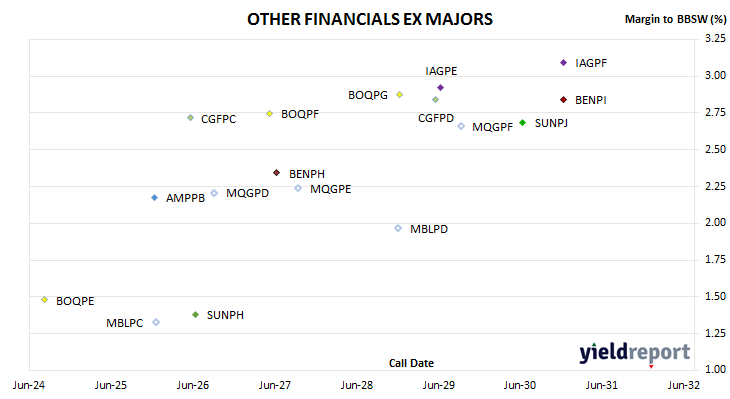The width and height of the screenshot is (730, 399).
Task: Click the SUNPJ green diamond marker
Action: click(x=522, y=122)
